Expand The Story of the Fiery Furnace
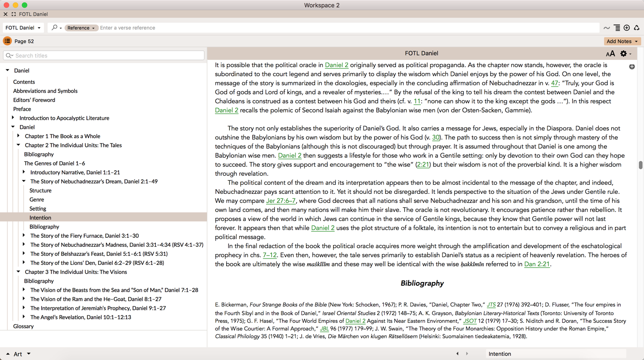This screenshot has height=360, width=644. click(x=24, y=235)
